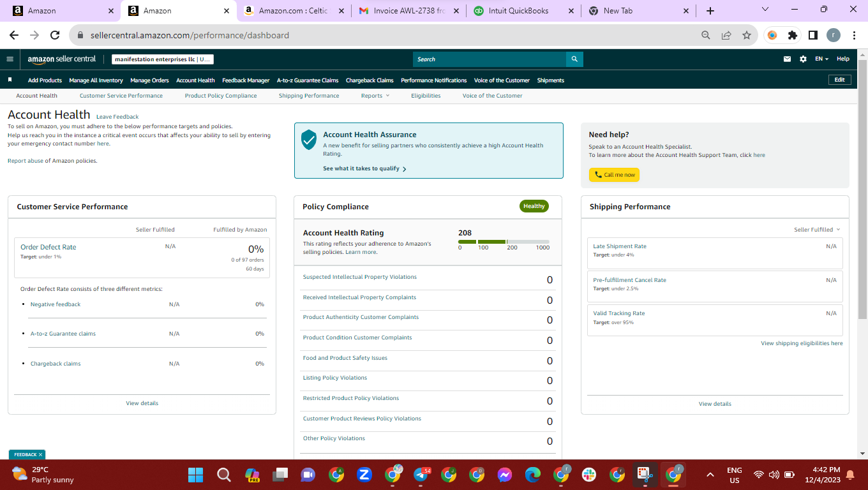Open Suspected Intellectual Property Violations
The height and width of the screenshot is (490, 868).
[359, 277]
